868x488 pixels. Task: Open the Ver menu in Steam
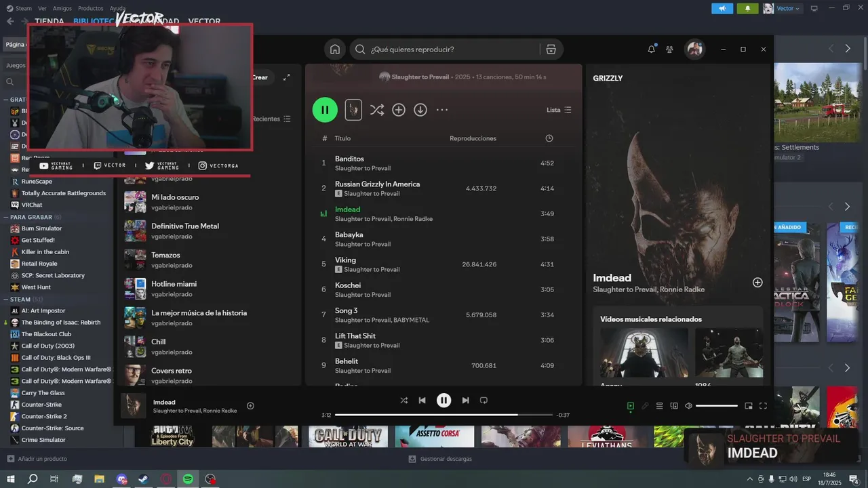43,8
